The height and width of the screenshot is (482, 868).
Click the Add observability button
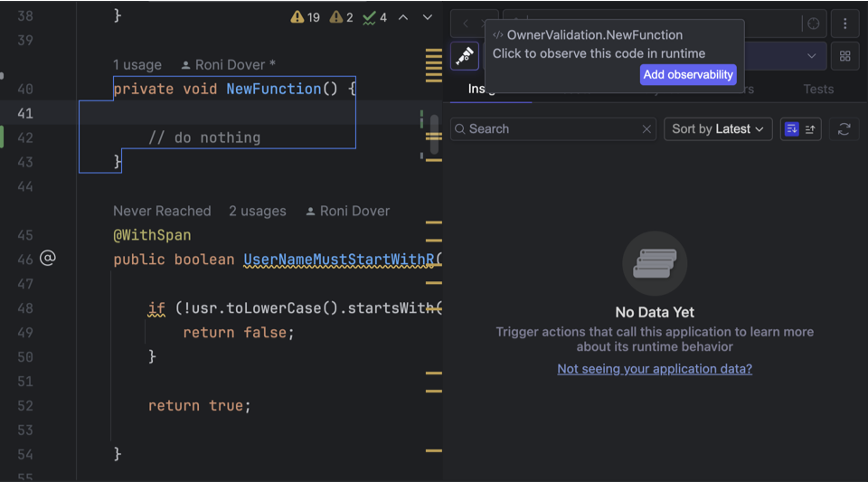point(687,75)
